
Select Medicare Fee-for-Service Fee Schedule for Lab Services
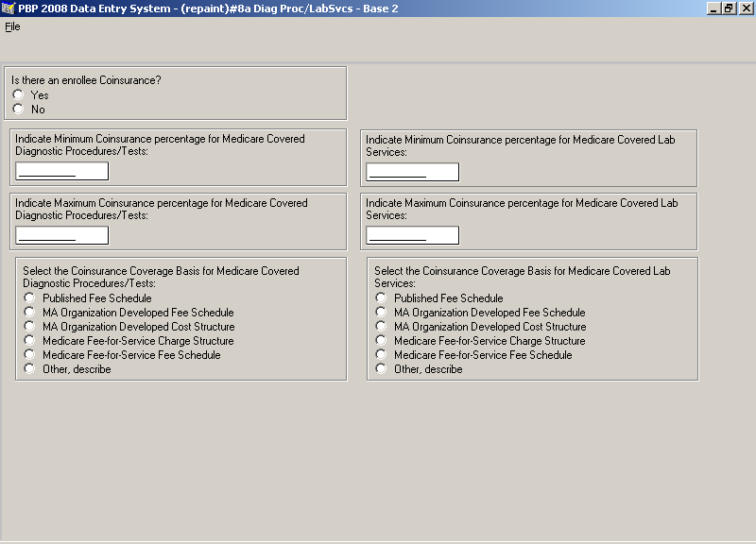[381, 354]
